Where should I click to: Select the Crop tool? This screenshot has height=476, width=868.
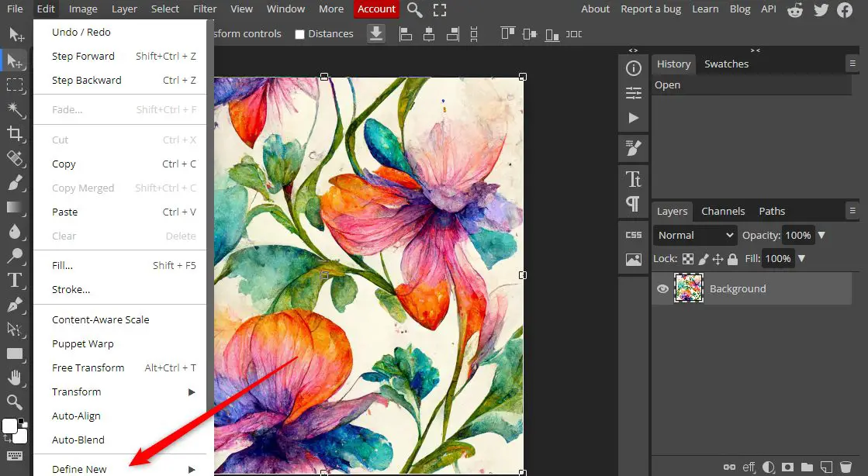(16, 134)
